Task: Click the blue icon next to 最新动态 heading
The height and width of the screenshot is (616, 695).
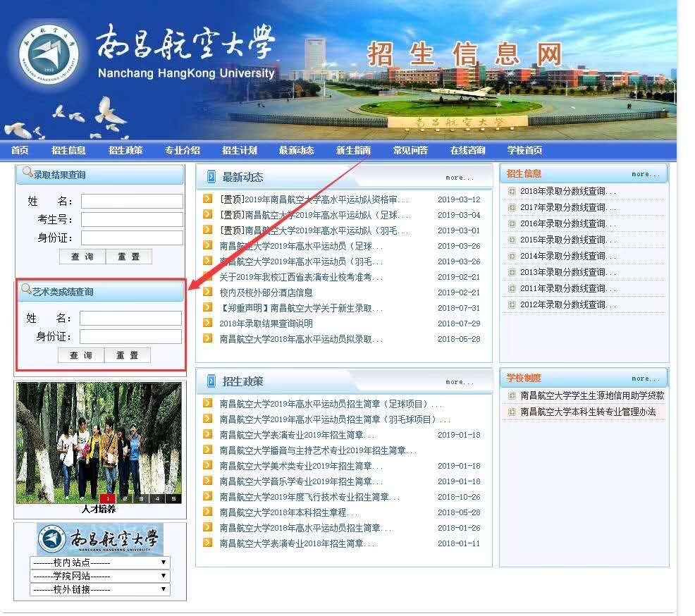Action: (x=211, y=177)
